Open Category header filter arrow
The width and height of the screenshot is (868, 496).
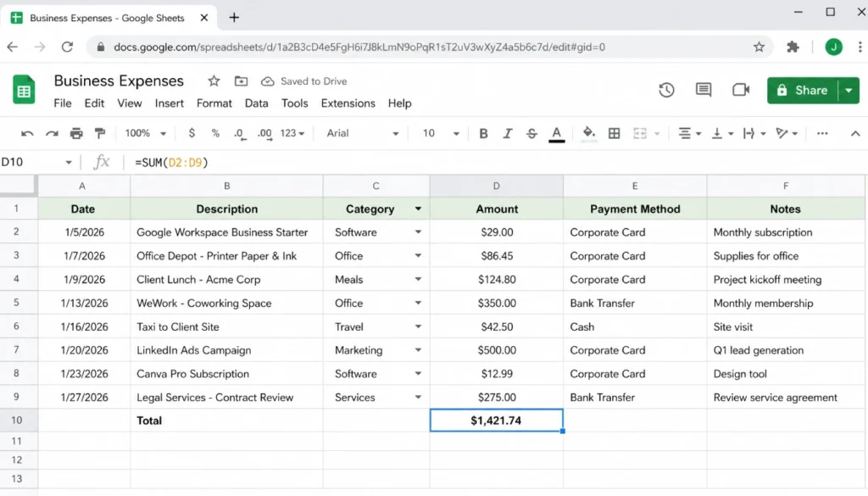(x=418, y=209)
